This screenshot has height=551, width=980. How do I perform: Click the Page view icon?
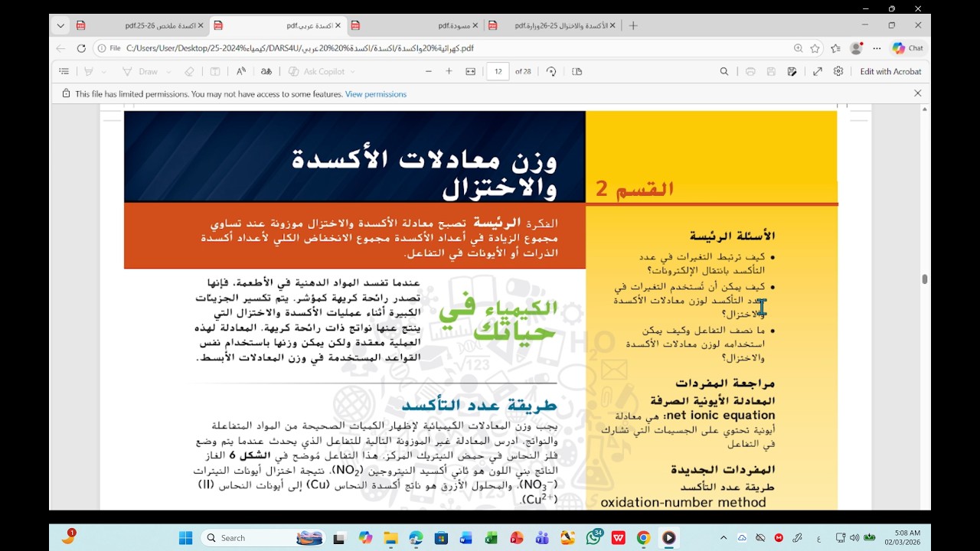577,71
